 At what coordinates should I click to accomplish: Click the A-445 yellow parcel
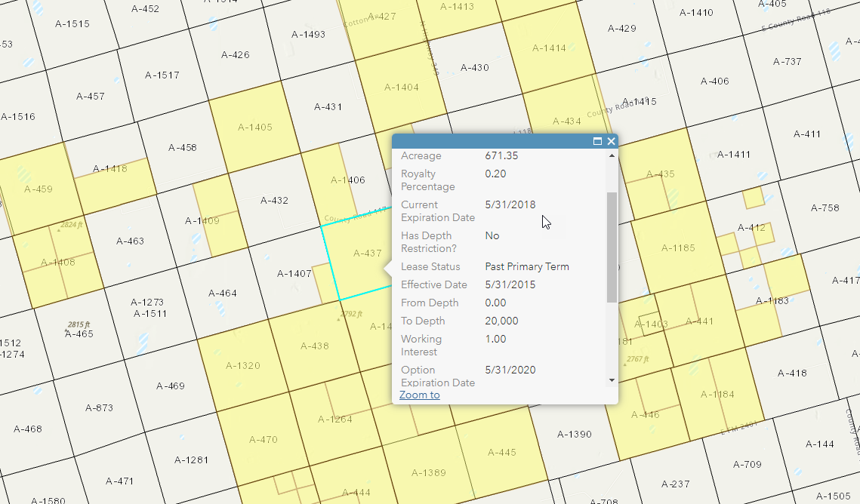[501, 452]
